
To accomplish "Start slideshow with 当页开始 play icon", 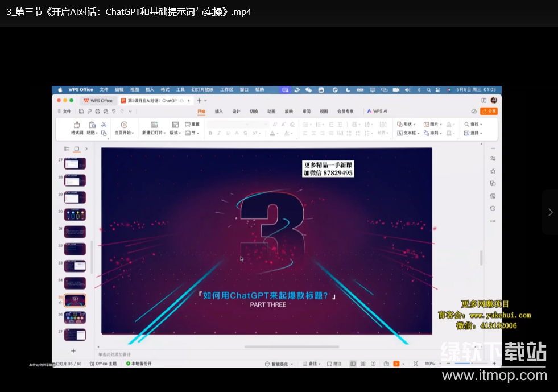I will pyautogui.click(x=124, y=125).
